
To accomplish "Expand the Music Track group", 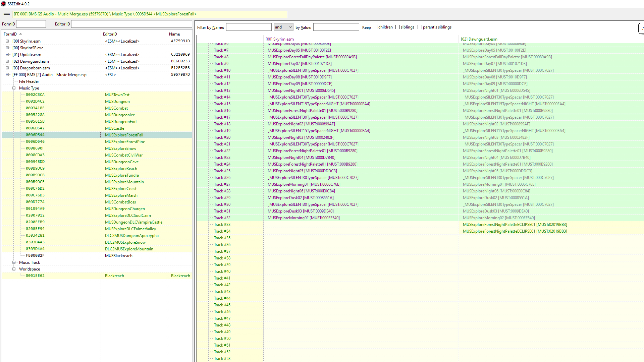I will click(14, 262).
